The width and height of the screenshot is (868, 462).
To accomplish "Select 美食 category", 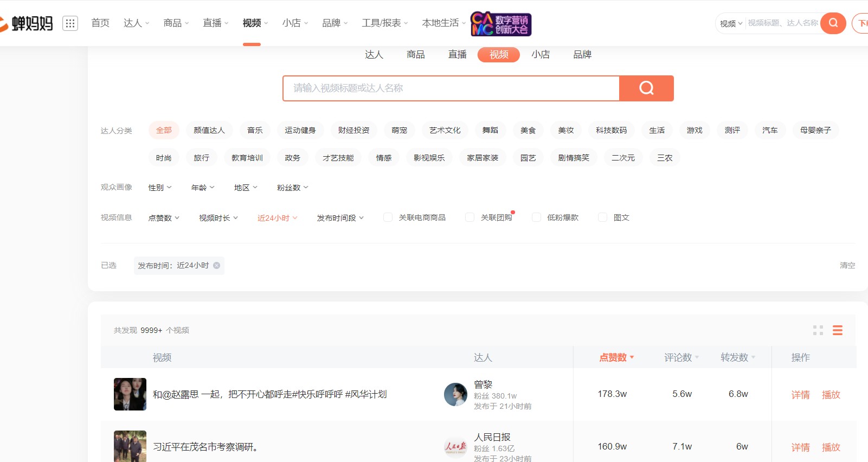I will (528, 130).
